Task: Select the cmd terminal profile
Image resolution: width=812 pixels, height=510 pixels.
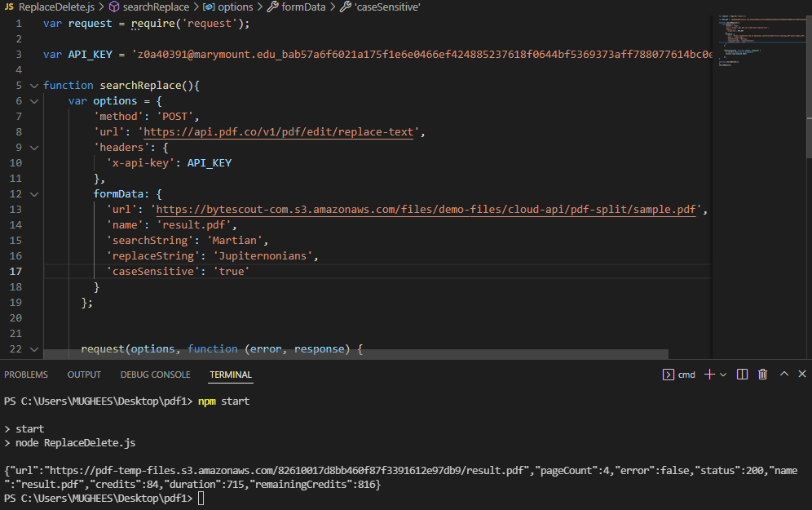Action: point(679,375)
